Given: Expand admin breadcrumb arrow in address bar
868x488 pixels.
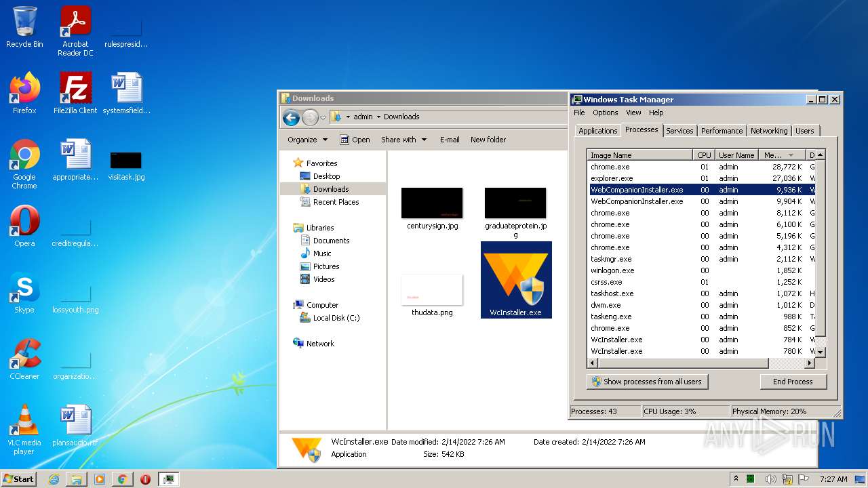Looking at the screenshot, I should coord(378,117).
